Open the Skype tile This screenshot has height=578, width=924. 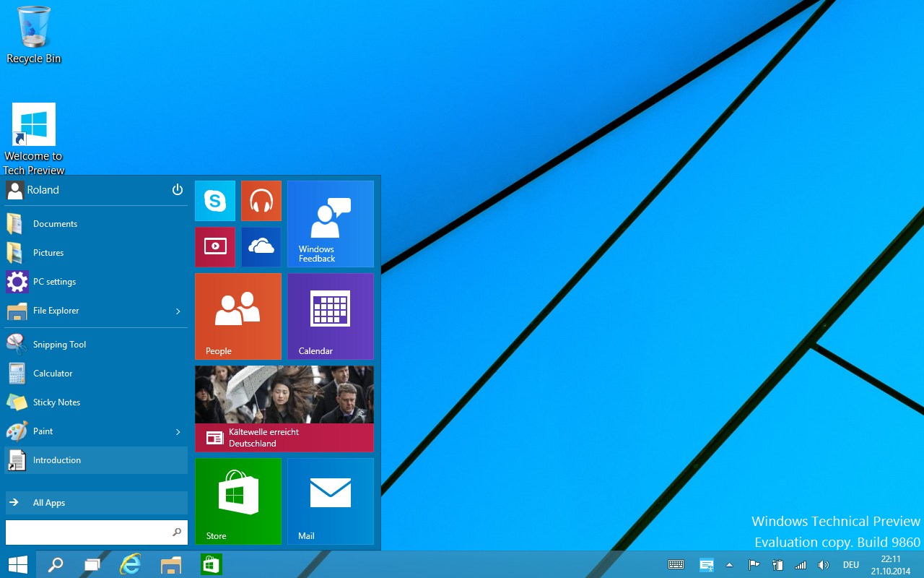tap(215, 201)
